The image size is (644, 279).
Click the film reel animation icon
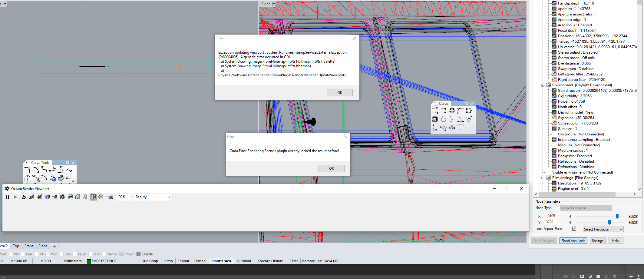point(111,197)
